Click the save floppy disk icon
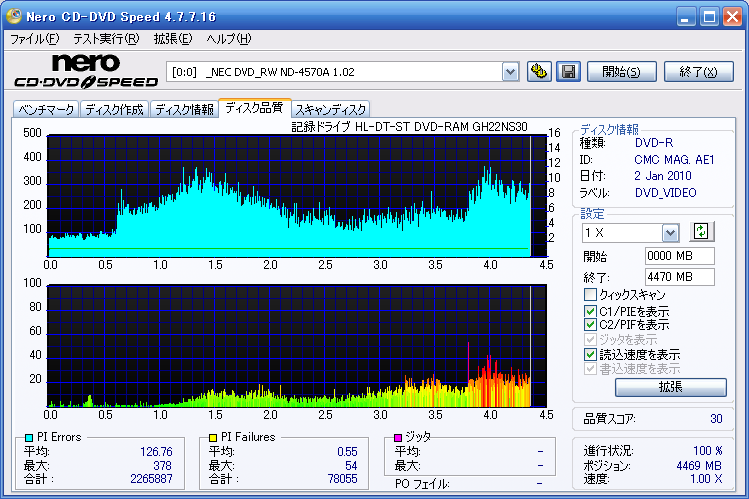 click(x=568, y=72)
